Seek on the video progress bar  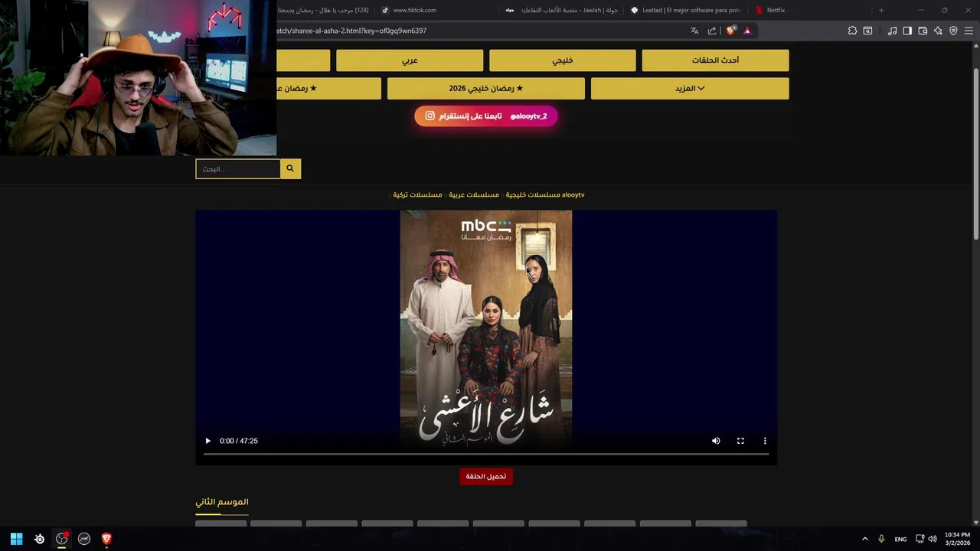pyautogui.click(x=486, y=455)
